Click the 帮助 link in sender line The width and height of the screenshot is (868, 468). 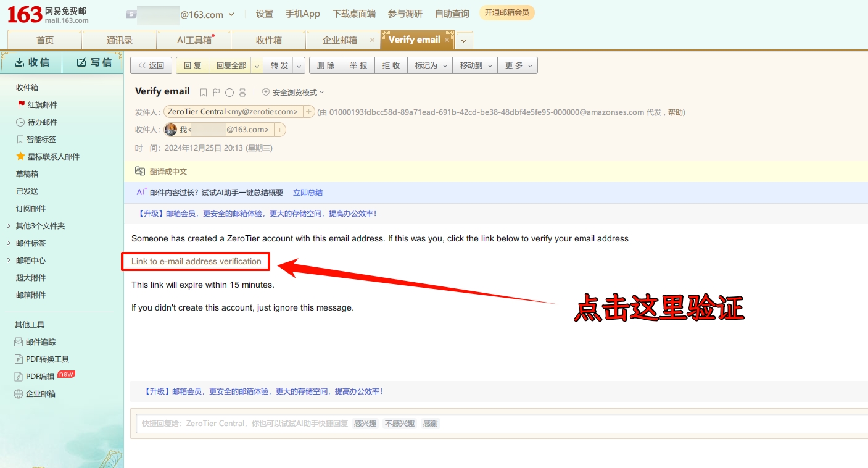(675, 112)
